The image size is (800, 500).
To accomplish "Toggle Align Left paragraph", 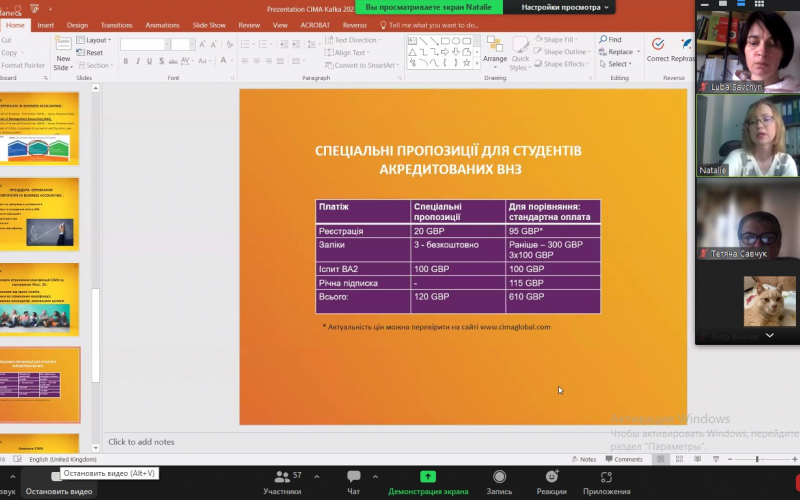I will coord(245,61).
